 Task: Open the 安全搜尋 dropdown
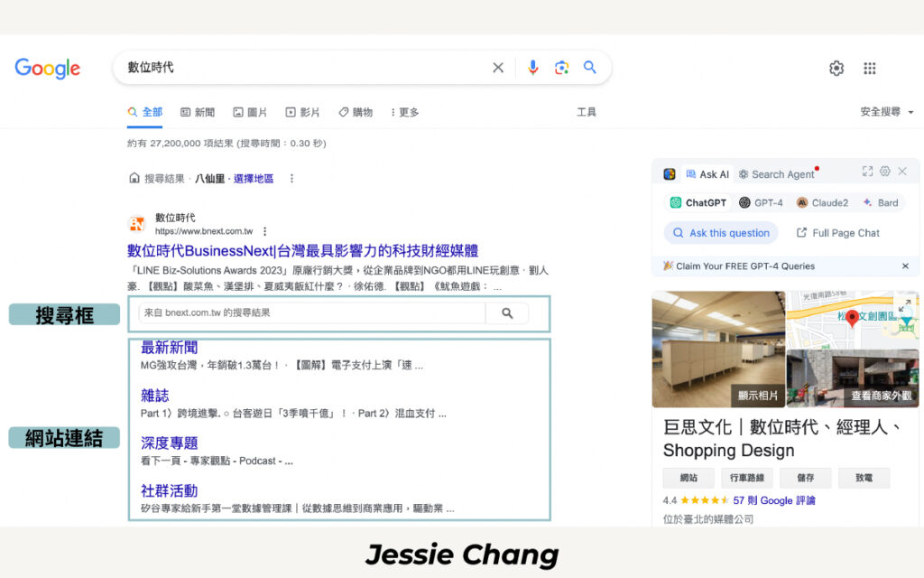[886, 111]
